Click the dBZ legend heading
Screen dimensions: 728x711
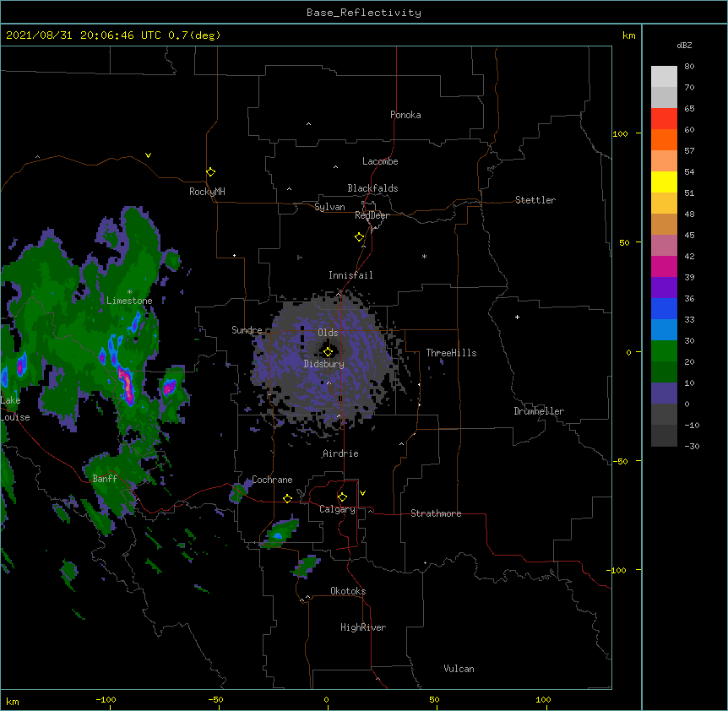pyautogui.click(x=684, y=45)
